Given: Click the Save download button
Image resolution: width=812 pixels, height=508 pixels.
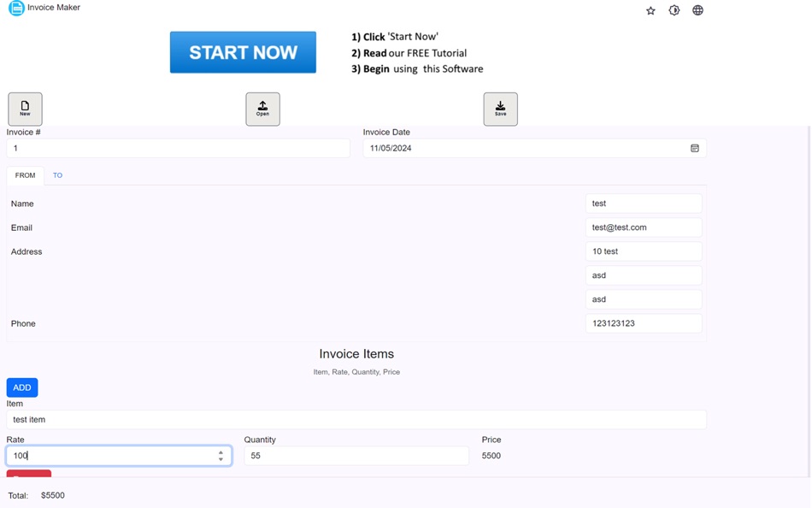Looking at the screenshot, I should coord(500,109).
